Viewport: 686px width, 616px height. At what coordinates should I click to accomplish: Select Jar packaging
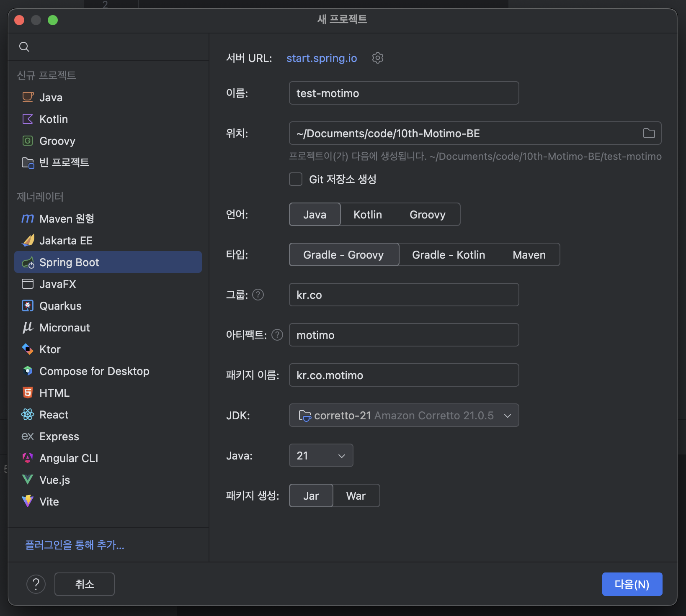pos(311,495)
